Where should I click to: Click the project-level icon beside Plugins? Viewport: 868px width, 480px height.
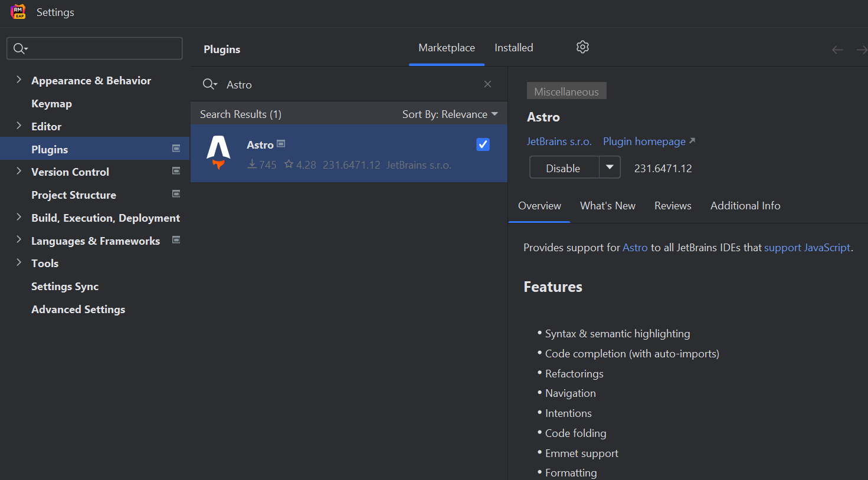click(176, 149)
